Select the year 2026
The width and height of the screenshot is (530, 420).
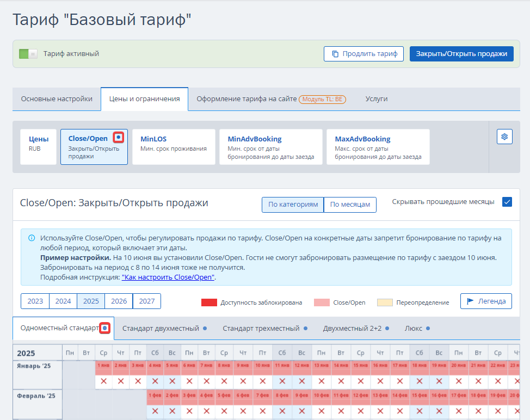click(119, 301)
